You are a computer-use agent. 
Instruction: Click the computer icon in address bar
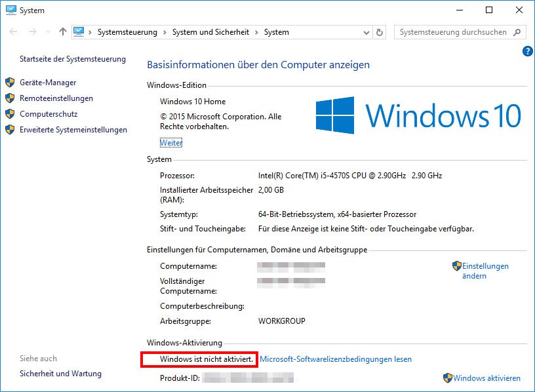tap(79, 31)
